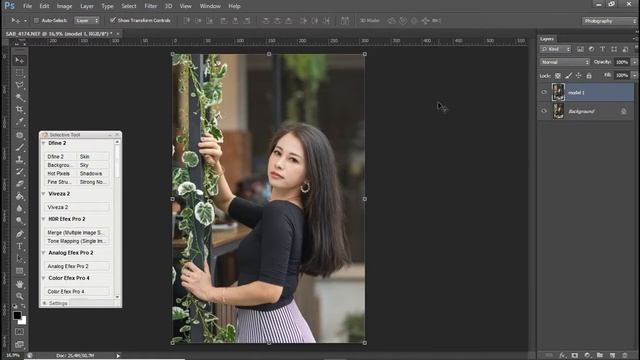The width and height of the screenshot is (640, 360).
Task: Select the Eyedropper tool
Action: (19, 122)
